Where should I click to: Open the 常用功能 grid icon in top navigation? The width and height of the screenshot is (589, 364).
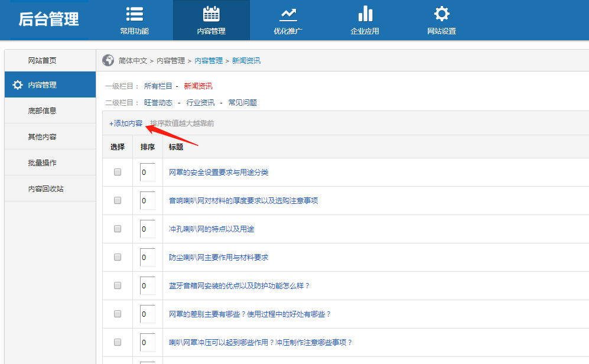click(134, 13)
